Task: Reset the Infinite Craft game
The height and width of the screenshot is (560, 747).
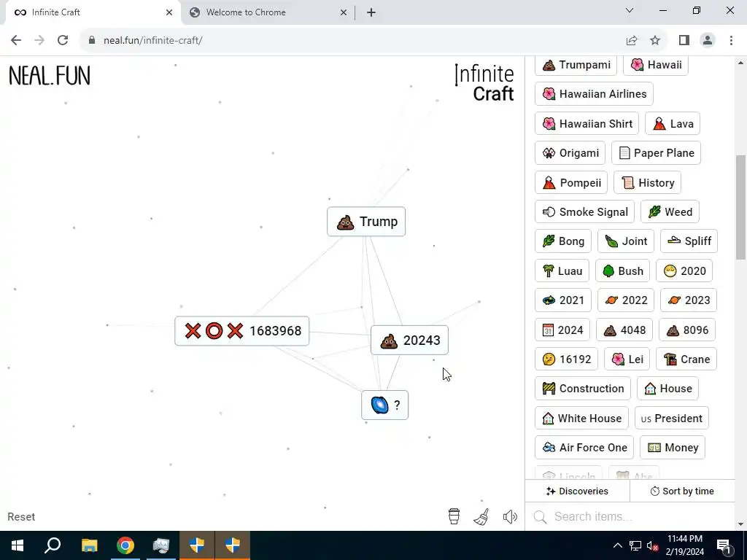Action: [21, 517]
